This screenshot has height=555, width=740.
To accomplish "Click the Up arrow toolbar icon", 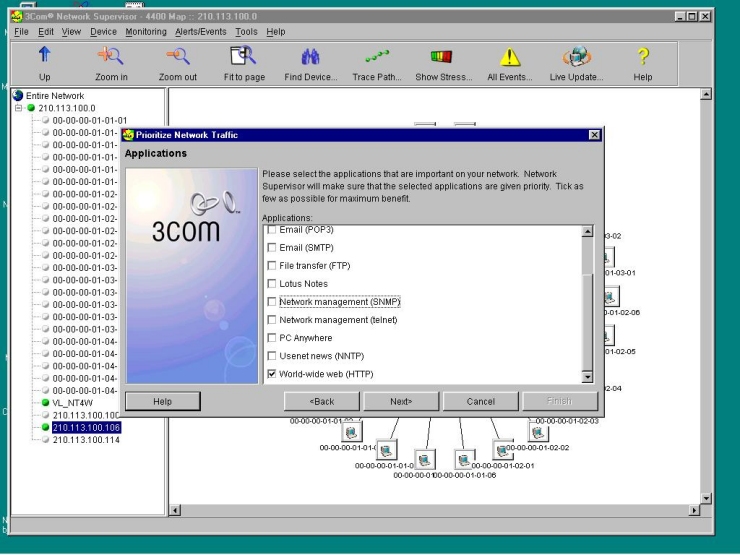I will 45,58.
